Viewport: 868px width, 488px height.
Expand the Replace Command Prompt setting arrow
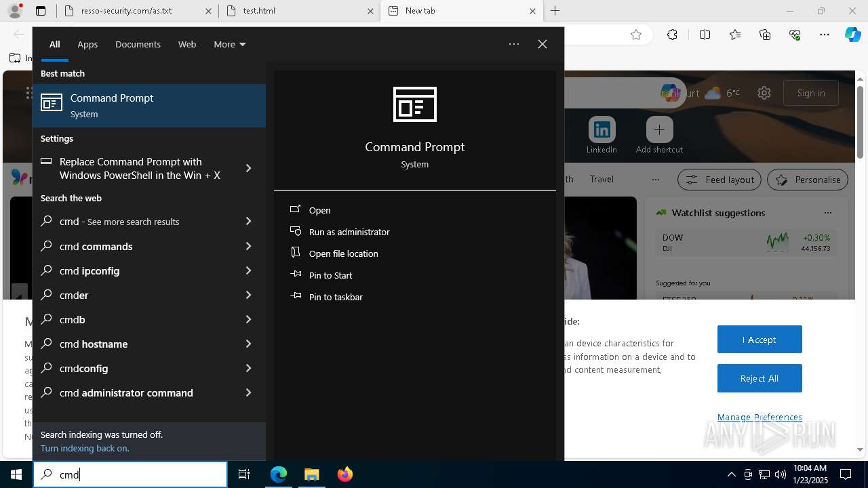(x=248, y=168)
